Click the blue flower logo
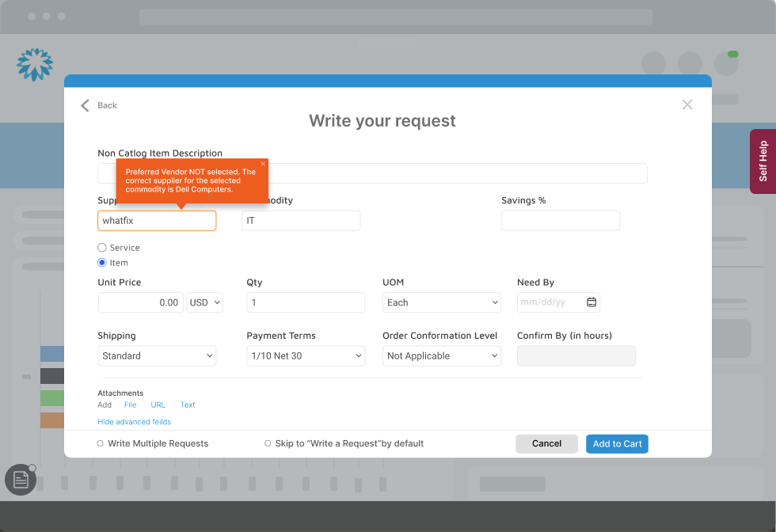This screenshot has width=776, height=532. [x=35, y=64]
